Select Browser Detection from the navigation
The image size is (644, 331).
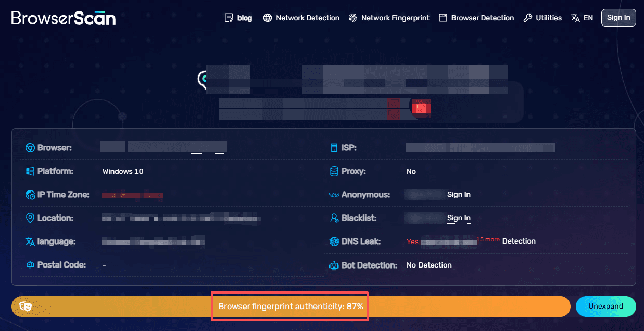click(476, 17)
